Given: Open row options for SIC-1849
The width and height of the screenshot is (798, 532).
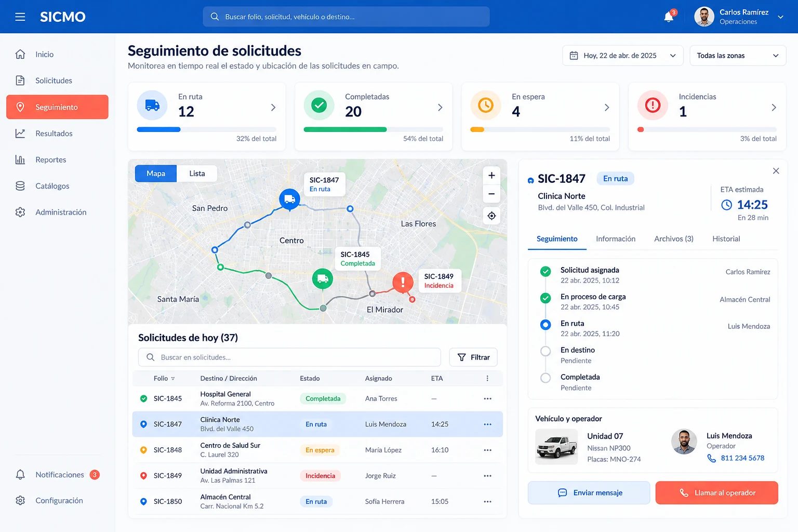Looking at the screenshot, I should 487,476.
